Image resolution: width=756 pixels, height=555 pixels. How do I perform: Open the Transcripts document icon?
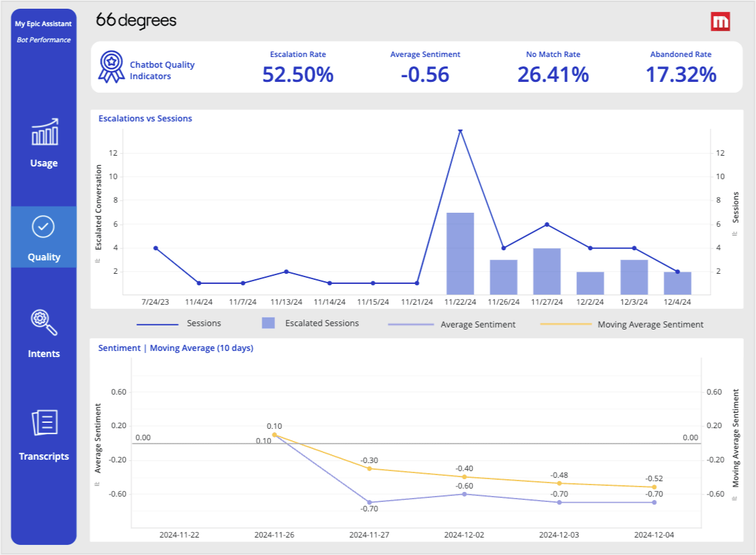tap(44, 423)
